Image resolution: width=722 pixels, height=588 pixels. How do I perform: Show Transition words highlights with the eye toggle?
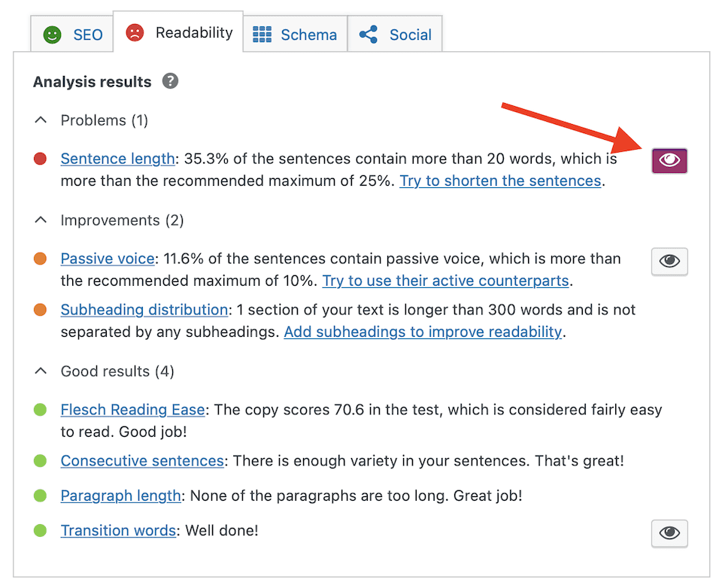coord(669,534)
